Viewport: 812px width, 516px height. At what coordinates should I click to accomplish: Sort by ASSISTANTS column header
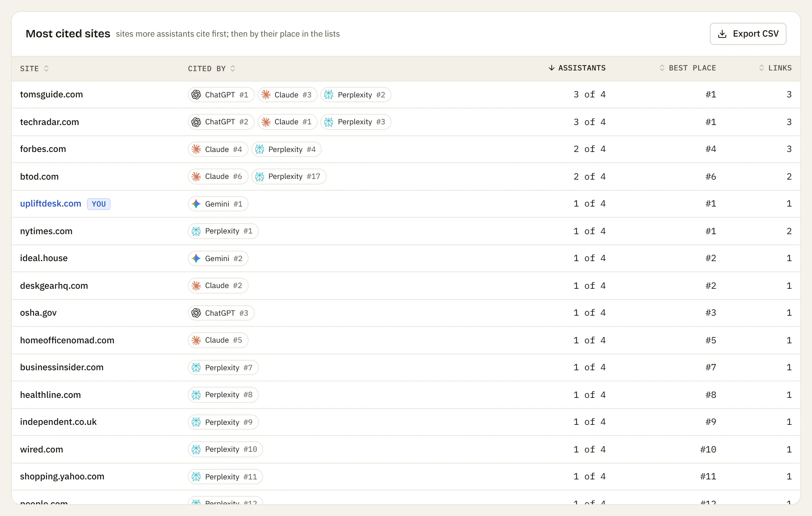pos(577,68)
